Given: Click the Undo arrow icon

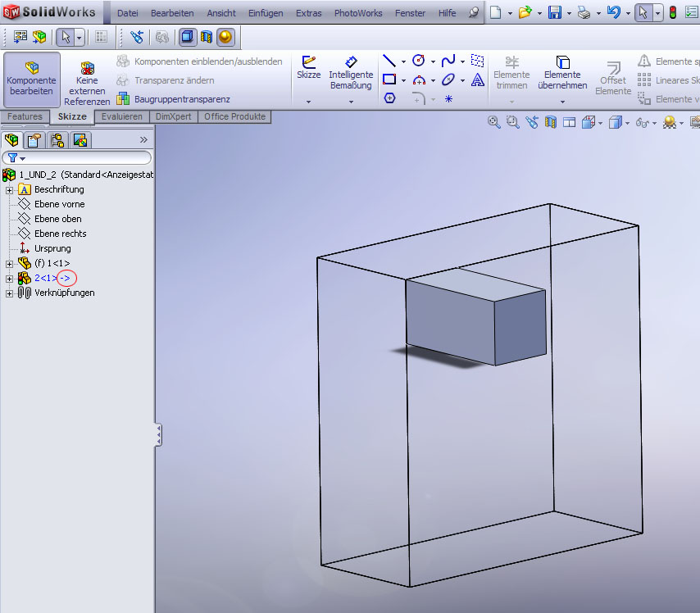Looking at the screenshot, I should (x=614, y=12).
